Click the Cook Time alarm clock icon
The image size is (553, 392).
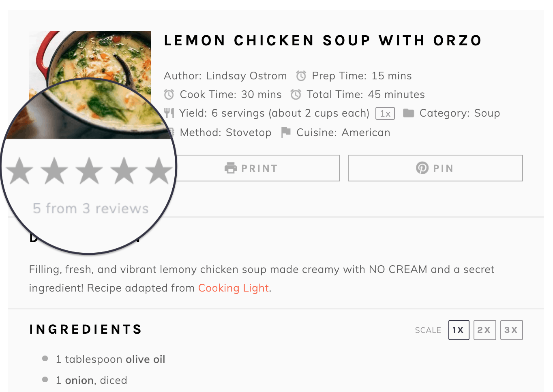(169, 94)
